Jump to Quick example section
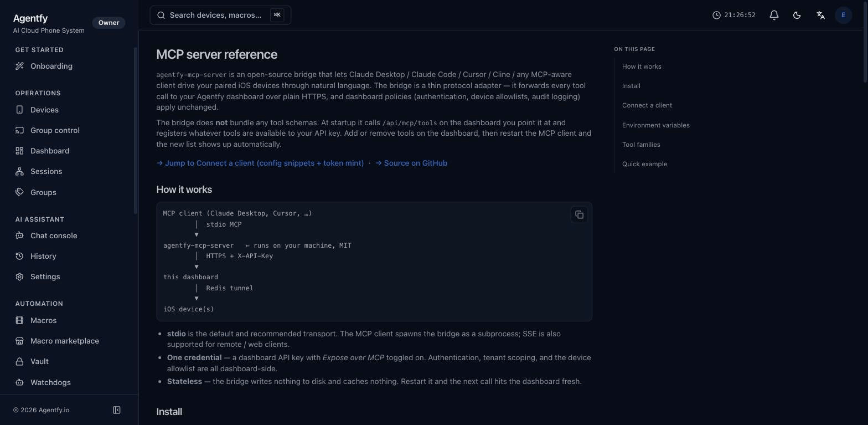This screenshot has width=868, height=425. click(x=644, y=164)
